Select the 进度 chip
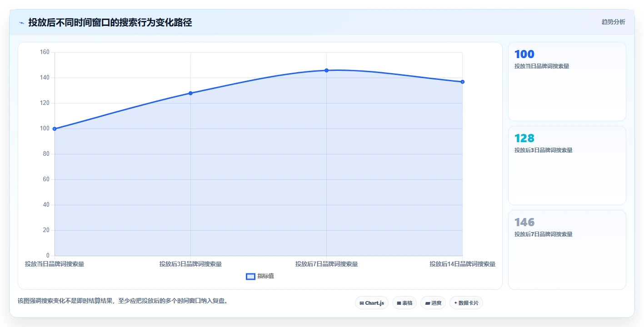This screenshot has width=644, height=327. tap(433, 303)
